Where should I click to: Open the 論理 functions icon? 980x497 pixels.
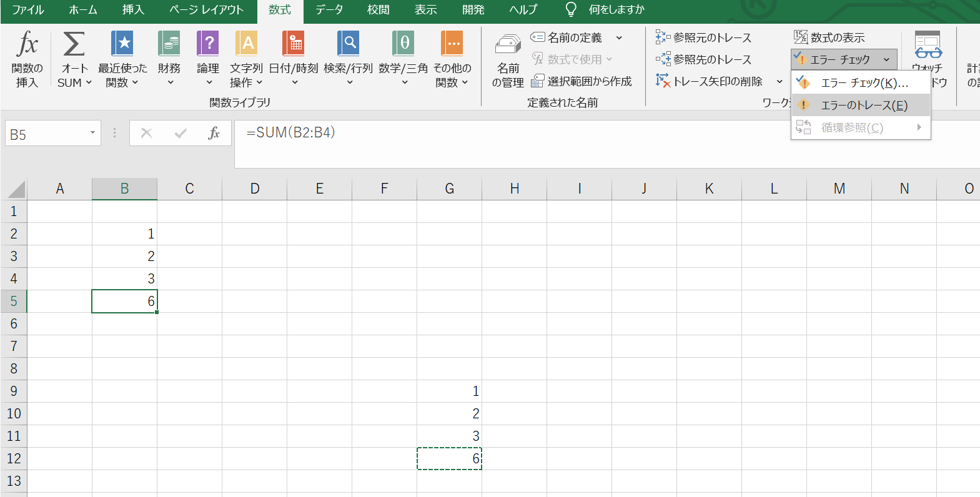coord(208,45)
